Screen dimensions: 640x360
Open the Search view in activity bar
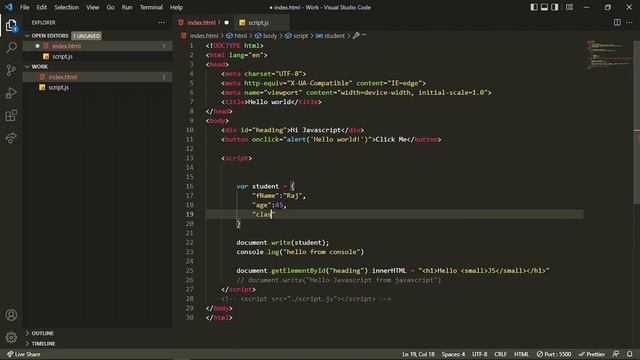point(11,48)
